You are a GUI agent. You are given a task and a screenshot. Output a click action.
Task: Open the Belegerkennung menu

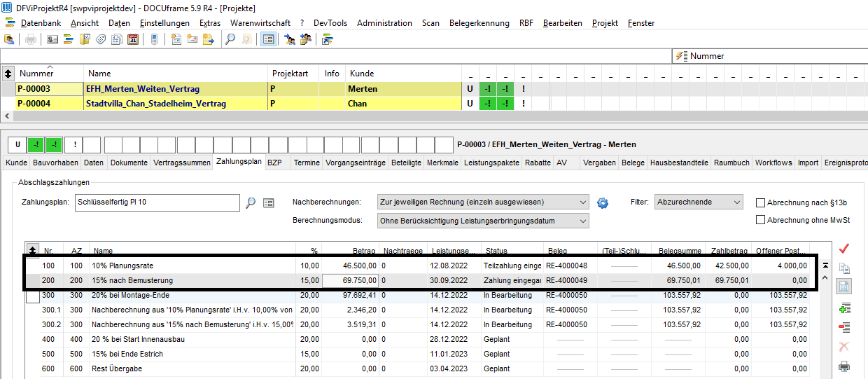479,23
